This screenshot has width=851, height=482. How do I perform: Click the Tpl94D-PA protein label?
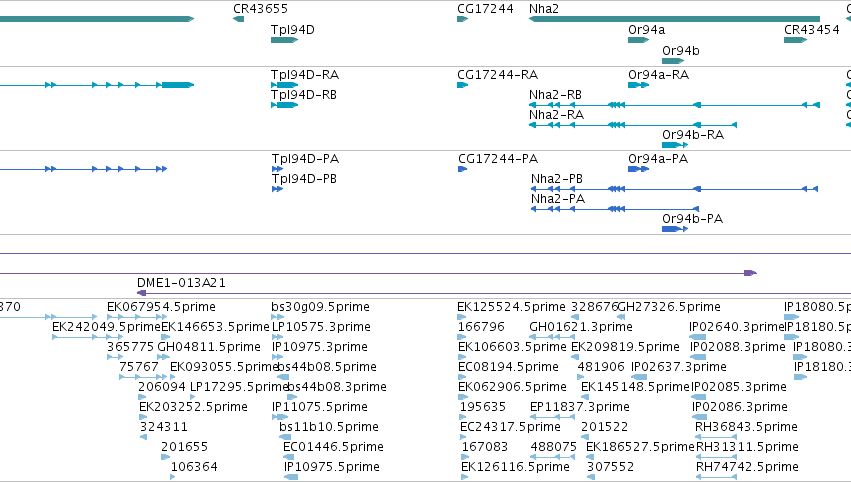(306, 159)
